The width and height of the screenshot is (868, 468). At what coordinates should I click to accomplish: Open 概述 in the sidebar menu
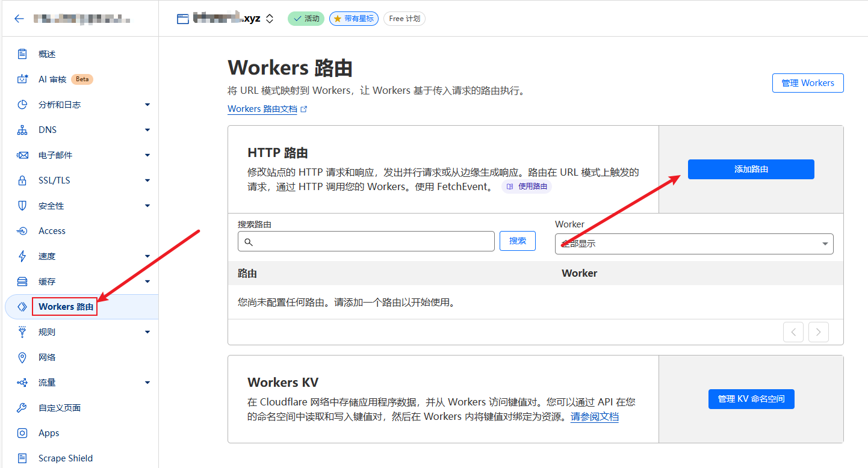47,54
